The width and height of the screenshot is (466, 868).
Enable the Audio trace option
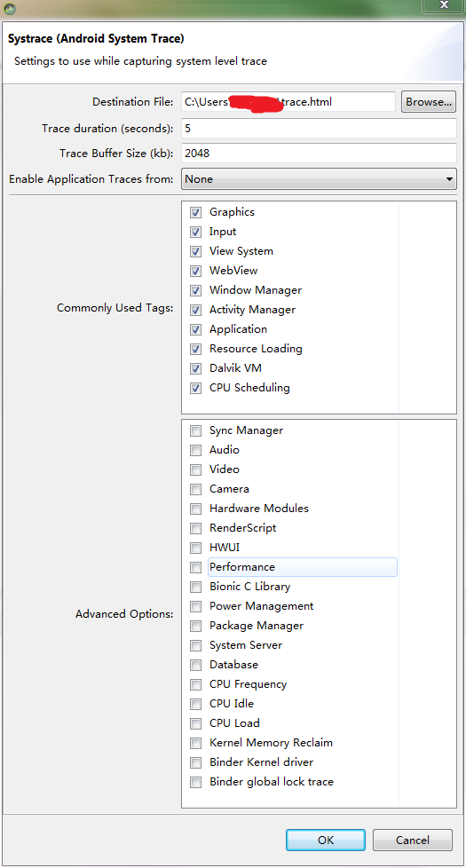[195, 450]
